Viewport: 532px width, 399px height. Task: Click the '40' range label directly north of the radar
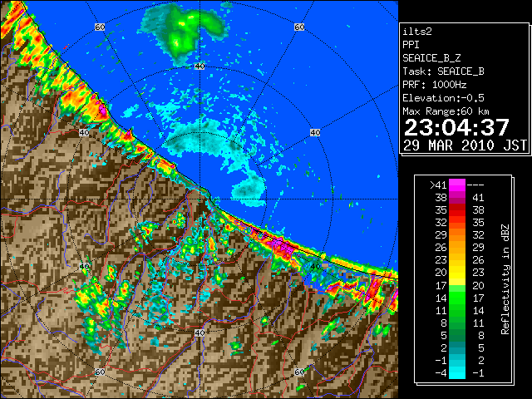(x=199, y=66)
